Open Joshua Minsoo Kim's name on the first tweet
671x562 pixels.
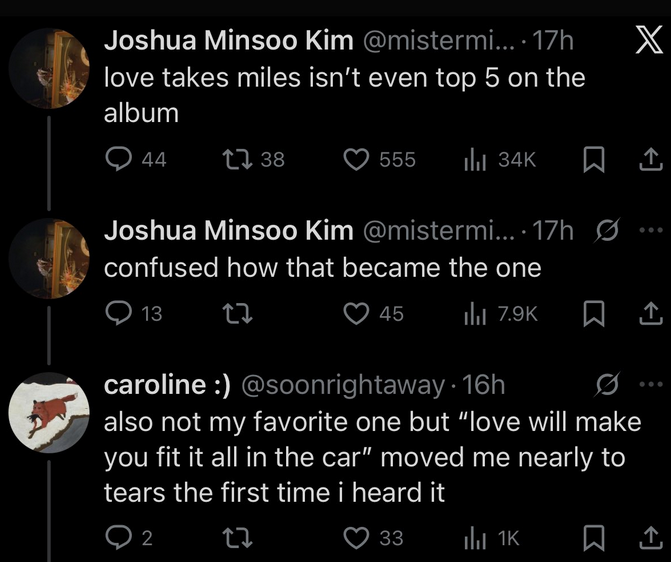pyautogui.click(x=228, y=41)
